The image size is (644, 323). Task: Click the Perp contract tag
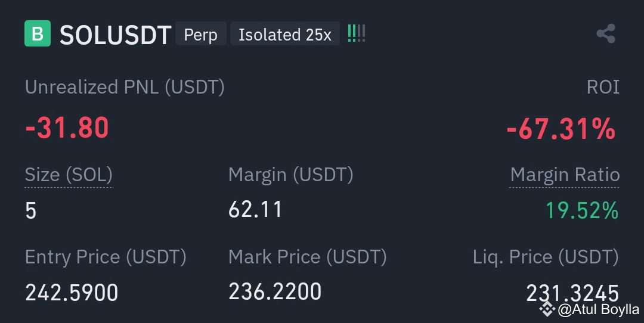tap(201, 33)
